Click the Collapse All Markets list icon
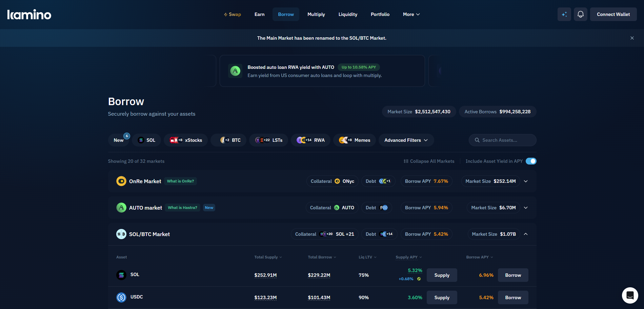This screenshot has width=644, height=309. (x=406, y=161)
